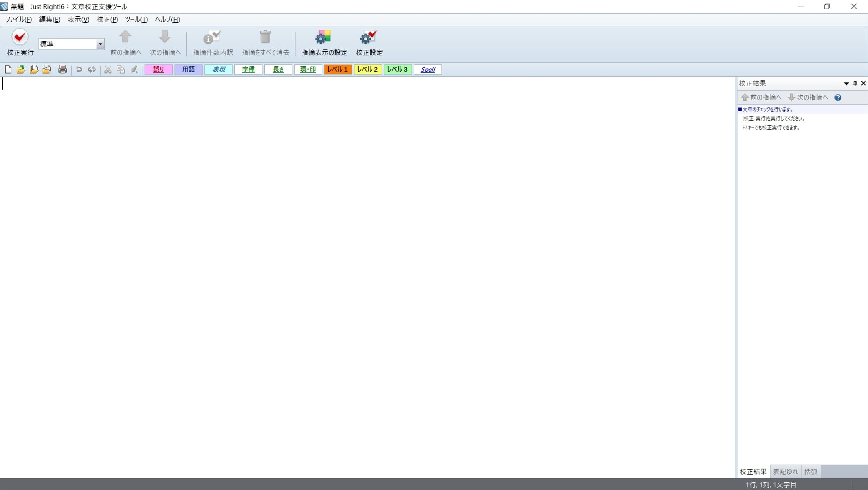Click 前の指摘へ in the results panel
The image size is (868, 490).
[761, 98]
